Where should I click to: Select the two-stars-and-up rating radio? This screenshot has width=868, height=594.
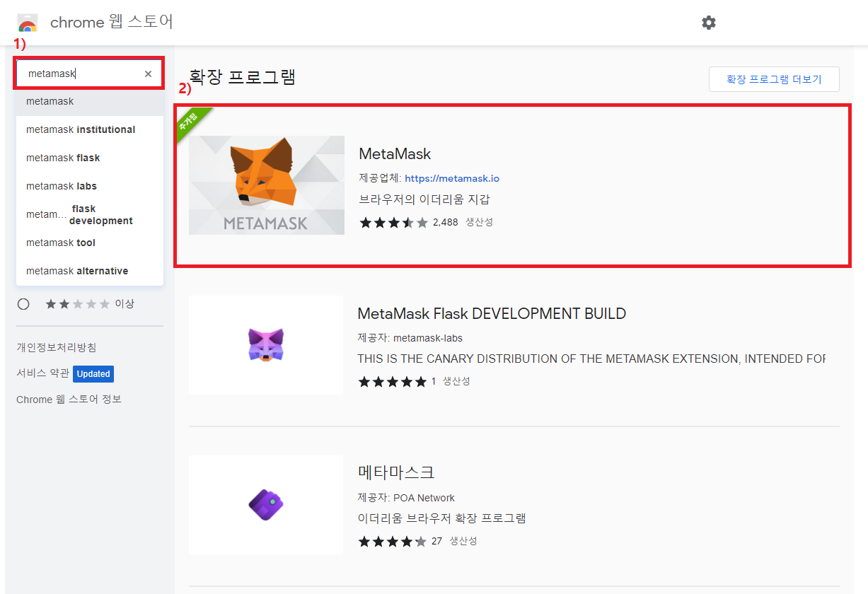pyautogui.click(x=23, y=304)
